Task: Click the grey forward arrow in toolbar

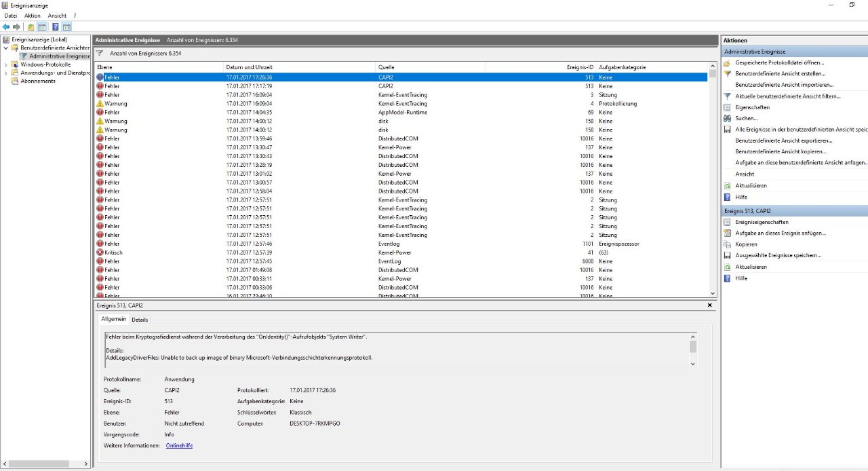Action: click(x=16, y=27)
